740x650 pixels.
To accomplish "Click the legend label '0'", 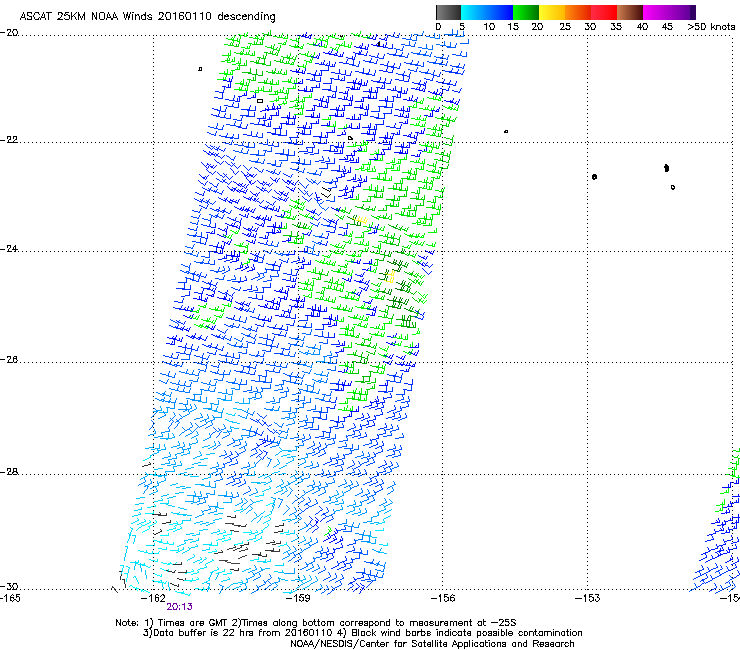I will tap(438, 27).
